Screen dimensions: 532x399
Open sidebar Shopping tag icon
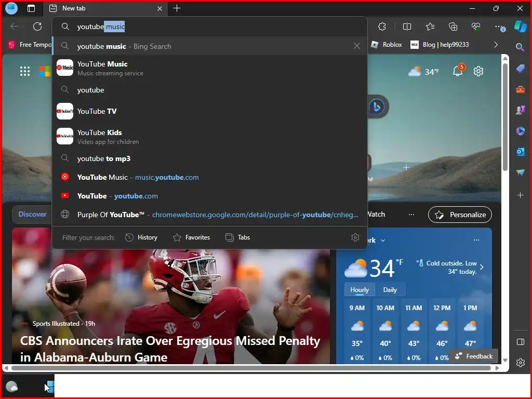point(520,69)
